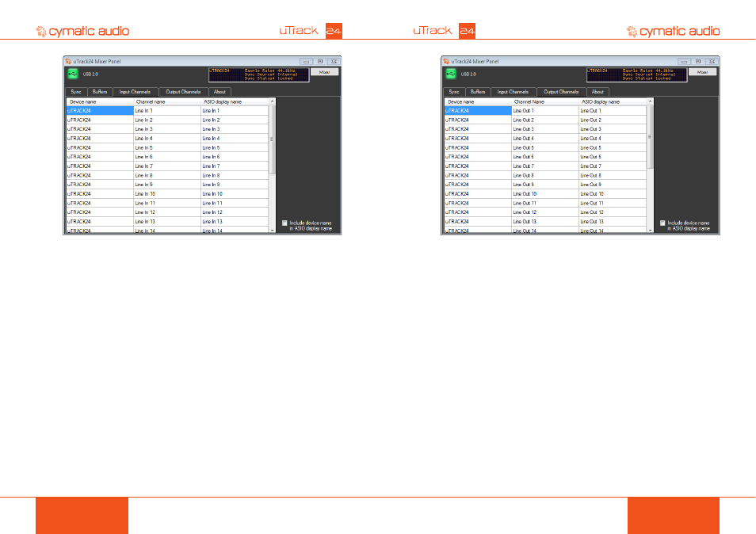Click ASIO display name cell Line Out 2

613,120
